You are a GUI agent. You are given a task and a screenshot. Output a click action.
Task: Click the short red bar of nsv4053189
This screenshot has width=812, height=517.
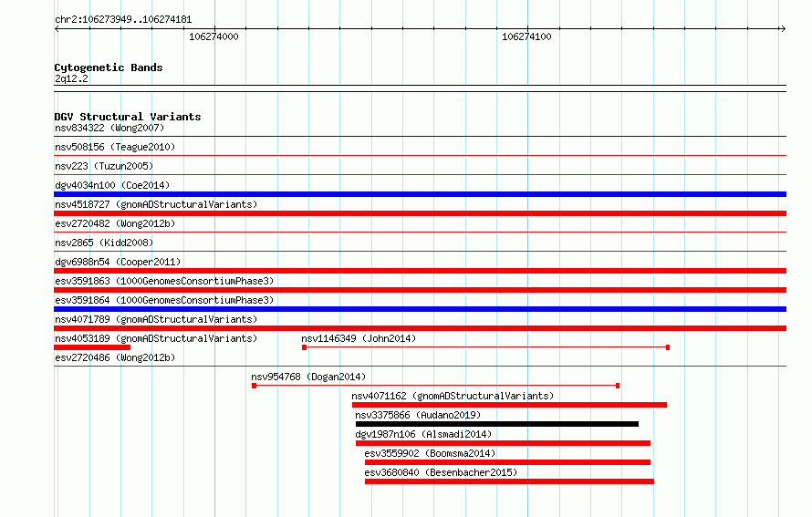point(92,347)
